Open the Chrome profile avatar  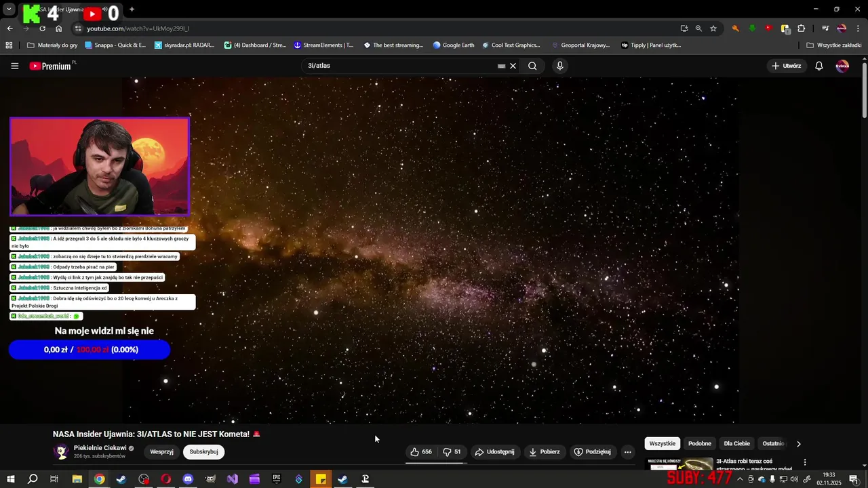[x=842, y=28]
